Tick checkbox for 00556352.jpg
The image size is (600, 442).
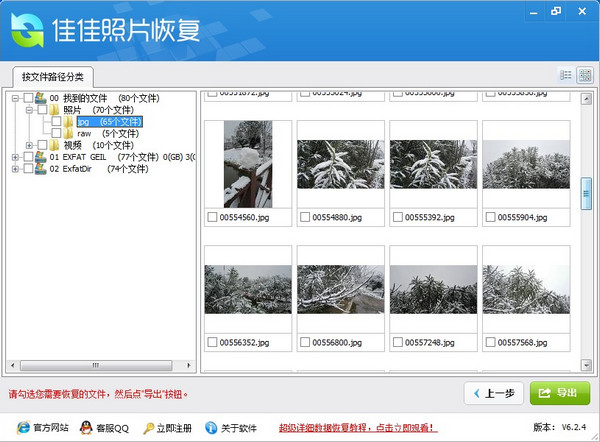(212, 342)
